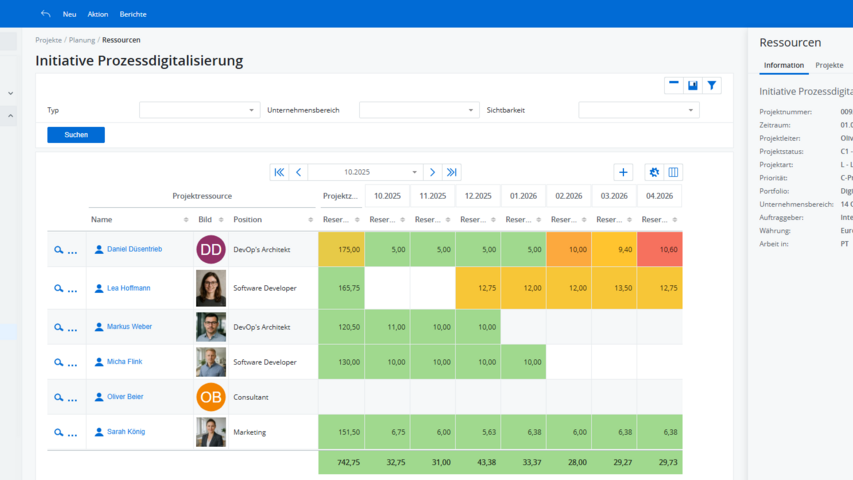This screenshot has height=480, width=853.
Task: Add a resource with the plus icon
Action: 623,173
